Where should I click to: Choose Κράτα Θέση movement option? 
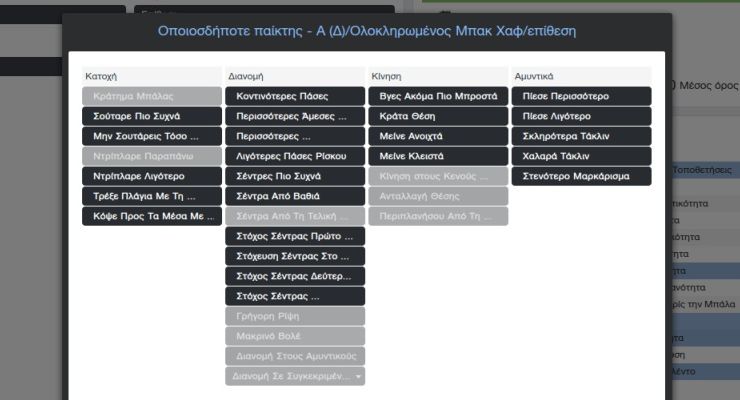(x=438, y=116)
